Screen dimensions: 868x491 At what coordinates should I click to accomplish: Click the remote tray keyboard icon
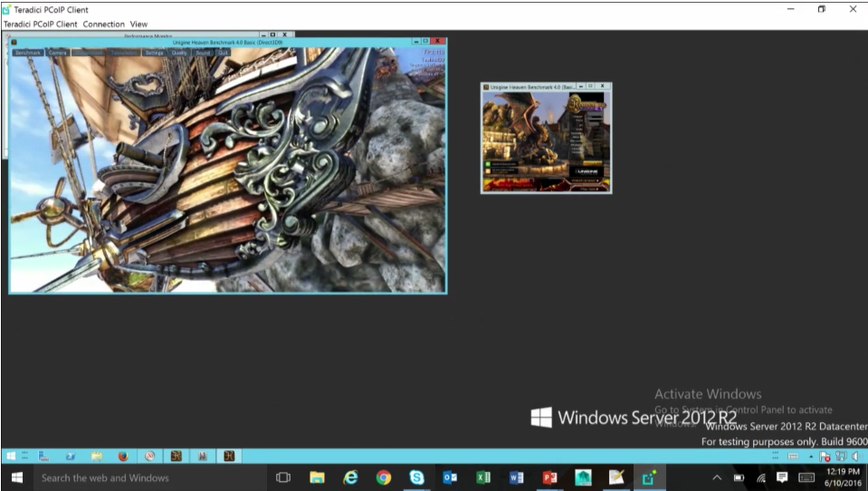pyautogui.click(x=793, y=456)
